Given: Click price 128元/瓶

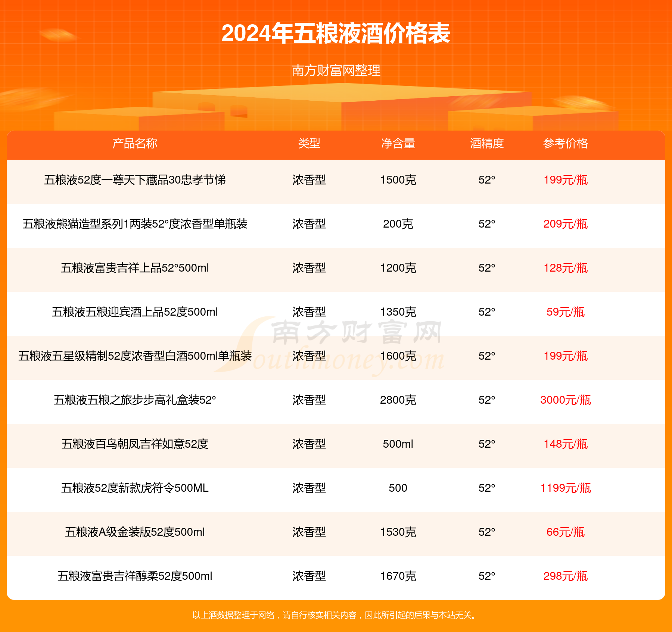Looking at the screenshot, I should [x=566, y=268].
